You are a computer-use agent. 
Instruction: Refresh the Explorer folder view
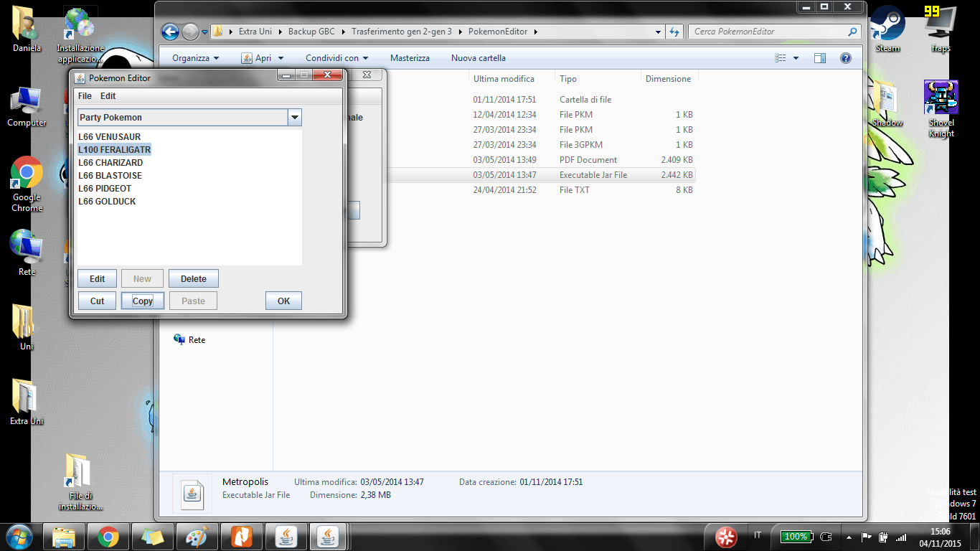(674, 32)
